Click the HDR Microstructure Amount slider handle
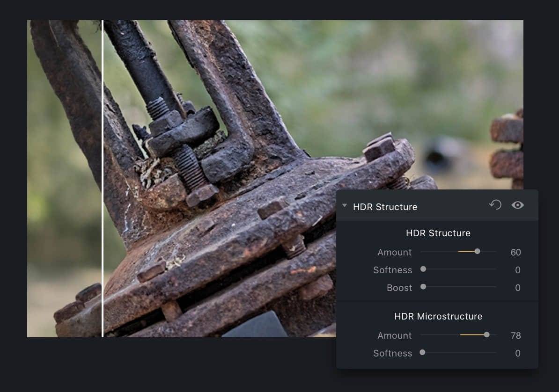559x392 pixels. pyautogui.click(x=486, y=334)
